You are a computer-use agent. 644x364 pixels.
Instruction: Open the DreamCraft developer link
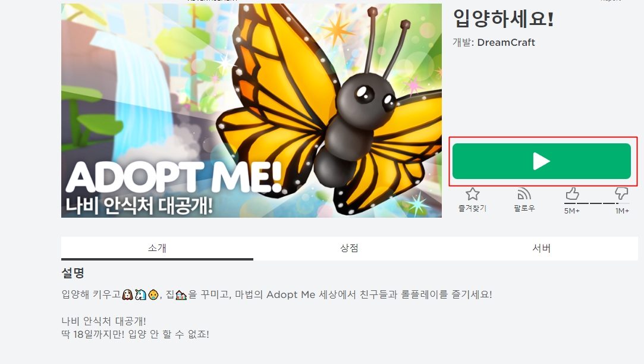506,42
